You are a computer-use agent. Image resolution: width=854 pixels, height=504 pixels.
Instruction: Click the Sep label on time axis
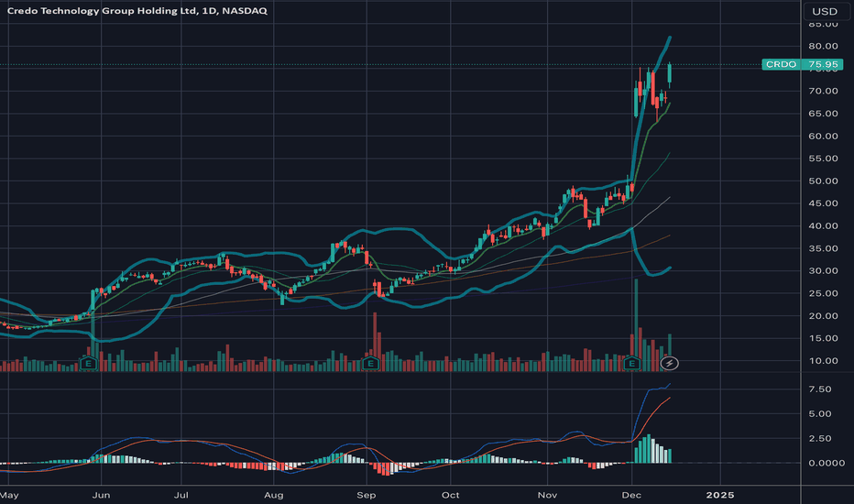tap(367, 495)
